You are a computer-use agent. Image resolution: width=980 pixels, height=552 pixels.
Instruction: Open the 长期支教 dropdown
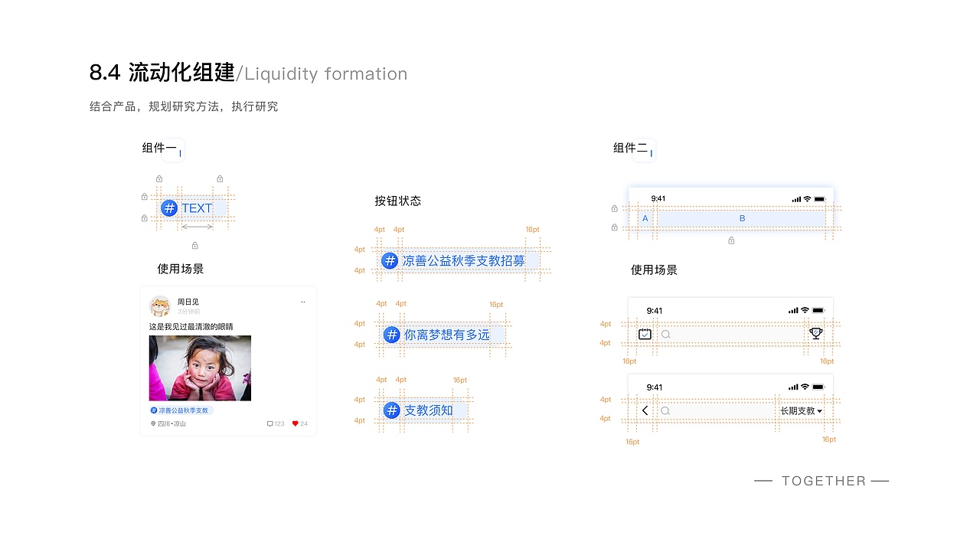click(x=801, y=410)
